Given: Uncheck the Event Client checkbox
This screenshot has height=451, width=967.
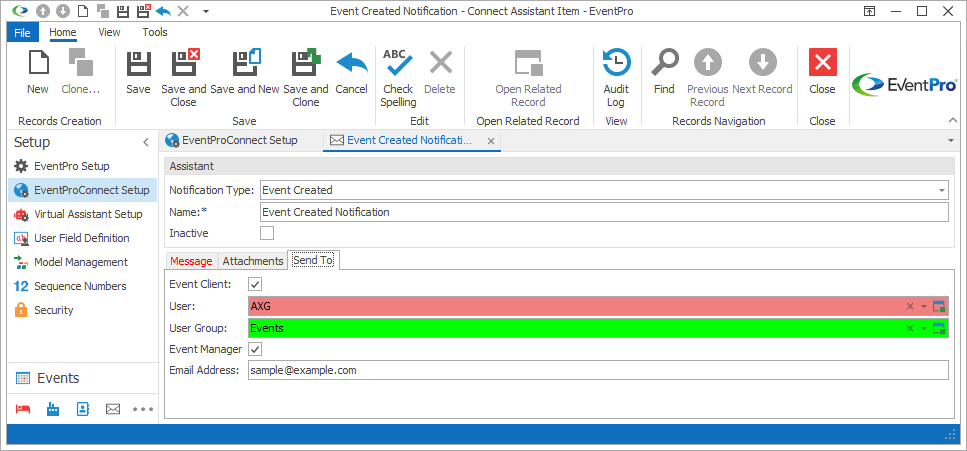Looking at the screenshot, I should point(255,284).
